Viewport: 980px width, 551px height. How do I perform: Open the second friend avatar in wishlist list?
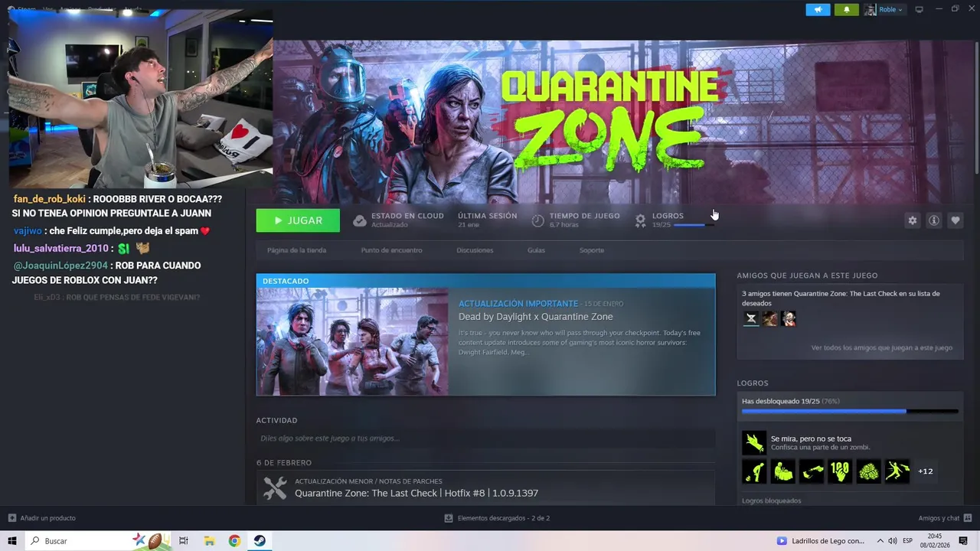769,318
